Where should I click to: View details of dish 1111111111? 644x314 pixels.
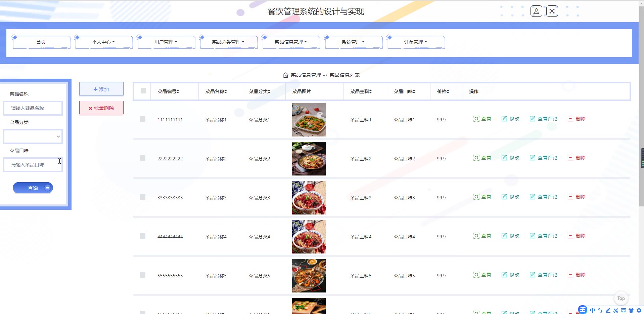tap(482, 119)
